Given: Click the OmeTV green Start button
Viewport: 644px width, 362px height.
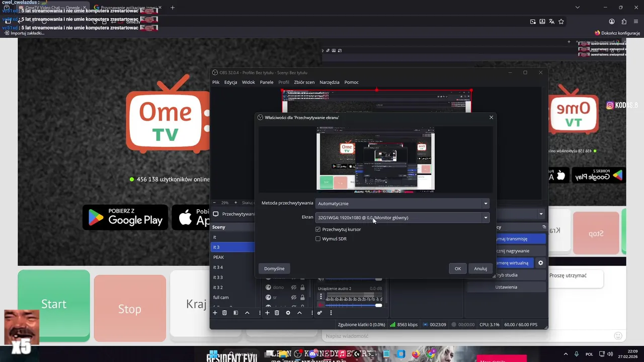Looking at the screenshot, I should 54,305.
